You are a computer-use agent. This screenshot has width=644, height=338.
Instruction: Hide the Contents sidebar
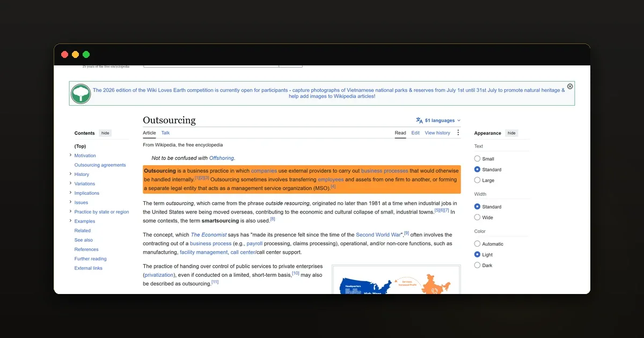point(105,133)
